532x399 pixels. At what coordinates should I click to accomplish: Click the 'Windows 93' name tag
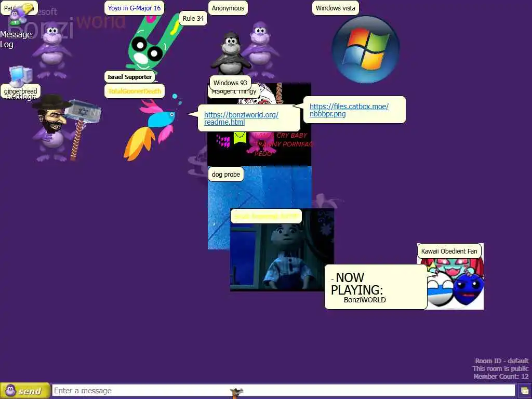230,83
